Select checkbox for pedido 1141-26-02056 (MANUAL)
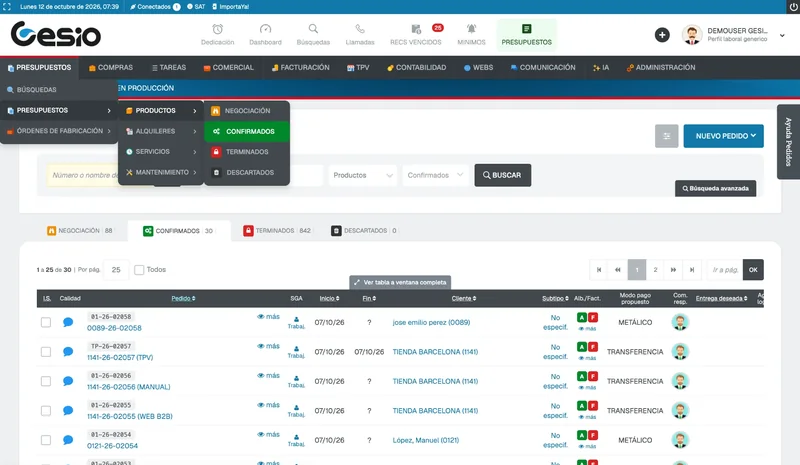The image size is (800, 465). (x=46, y=381)
